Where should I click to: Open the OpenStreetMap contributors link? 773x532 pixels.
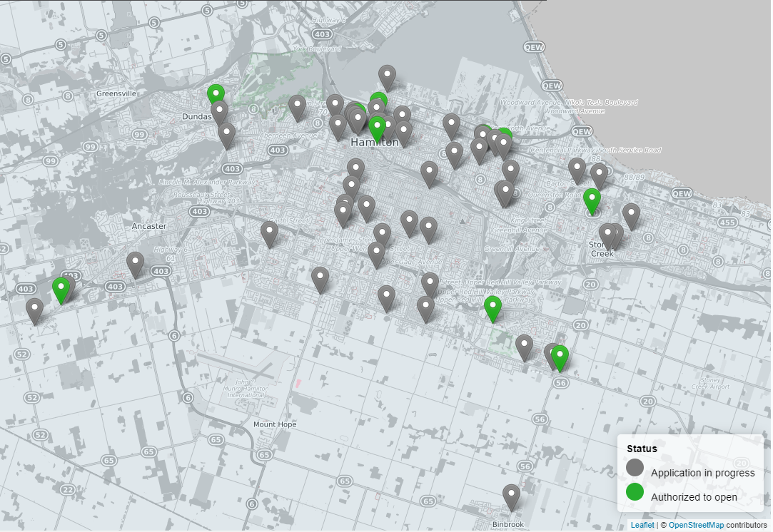(695, 525)
